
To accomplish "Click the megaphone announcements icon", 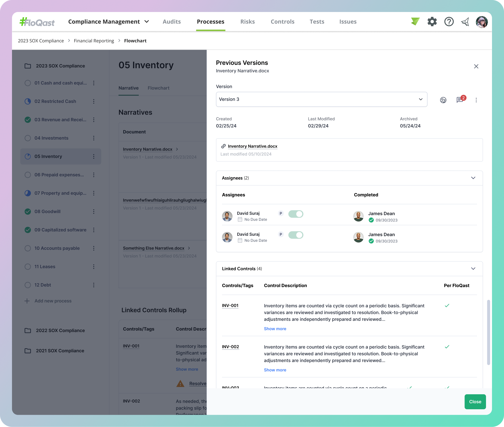I will click(x=465, y=22).
